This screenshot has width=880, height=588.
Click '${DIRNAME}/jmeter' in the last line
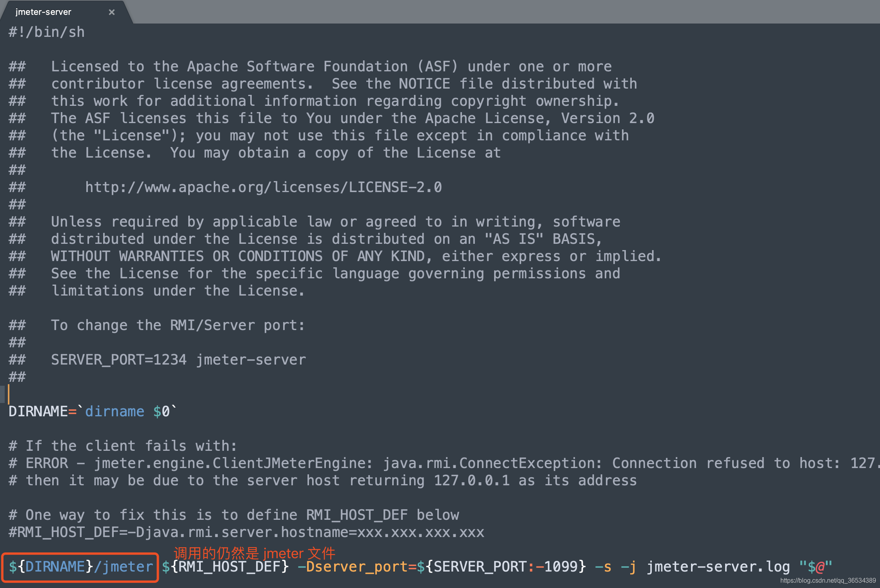coord(81,567)
